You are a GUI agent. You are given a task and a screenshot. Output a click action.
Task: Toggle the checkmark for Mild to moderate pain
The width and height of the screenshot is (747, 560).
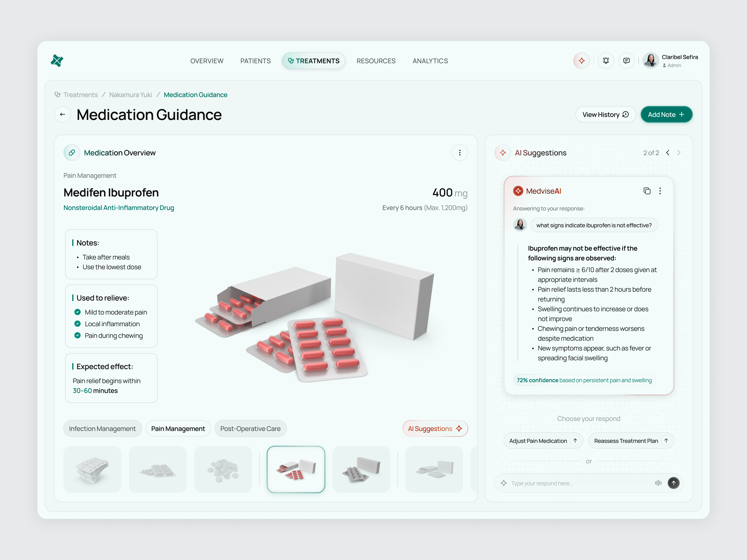(77, 312)
